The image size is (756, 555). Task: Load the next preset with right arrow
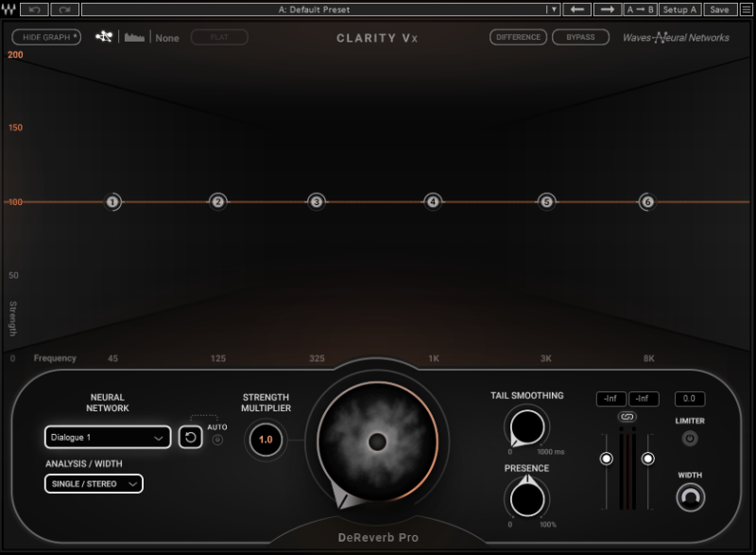(x=607, y=9)
